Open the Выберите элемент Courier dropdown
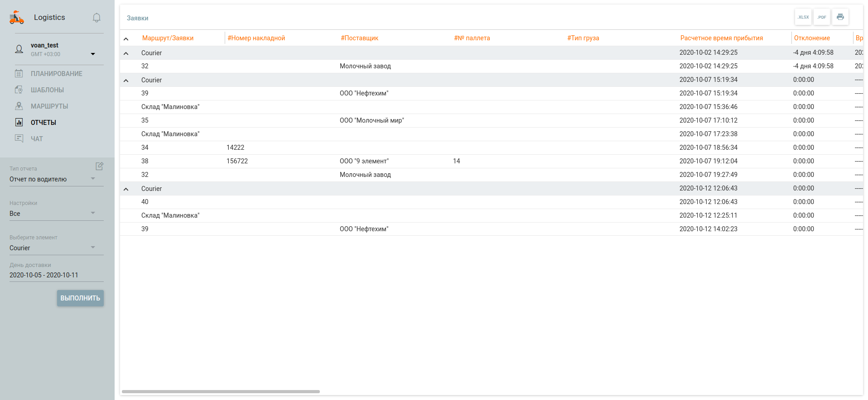868x400 pixels. (x=56, y=248)
